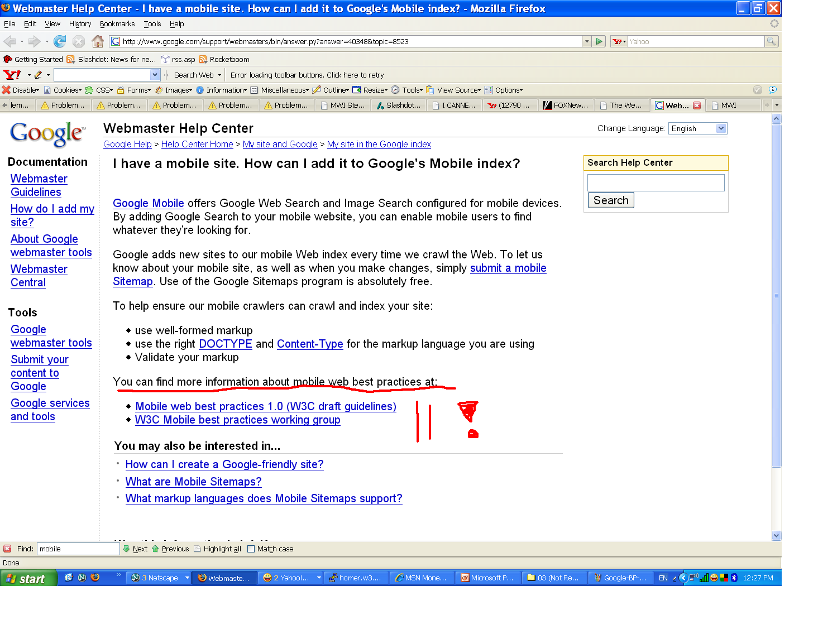The width and height of the screenshot is (818, 644).
Task: Expand the Web Developer Forms menu
Action: [133, 90]
